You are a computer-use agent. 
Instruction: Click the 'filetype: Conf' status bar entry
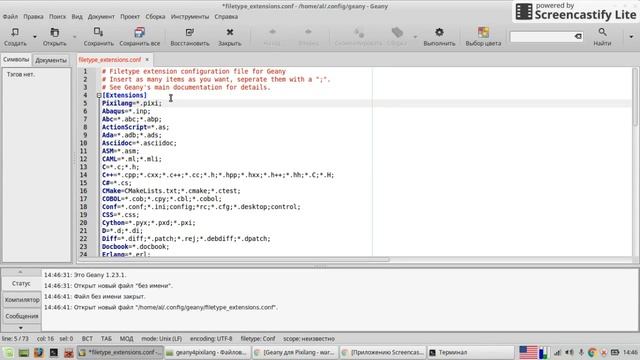(258, 339)
